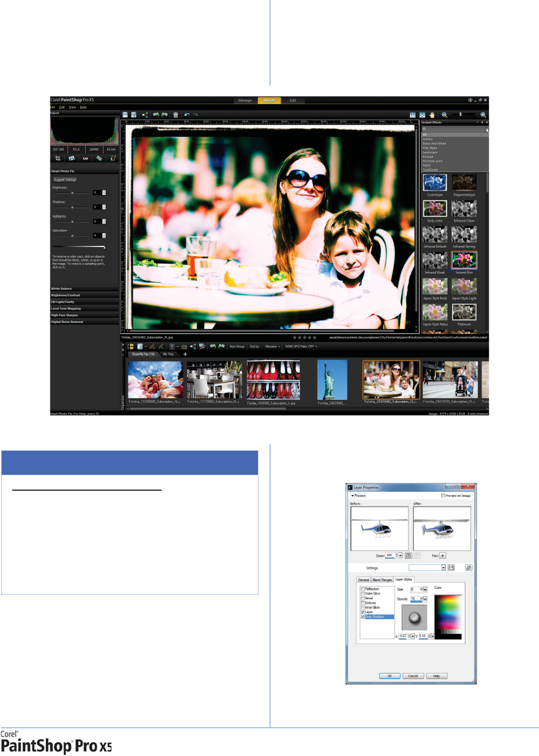Enable the Bevel checkbox
Image resolution: width=539 pixels, height=756 pixels.
362,598
